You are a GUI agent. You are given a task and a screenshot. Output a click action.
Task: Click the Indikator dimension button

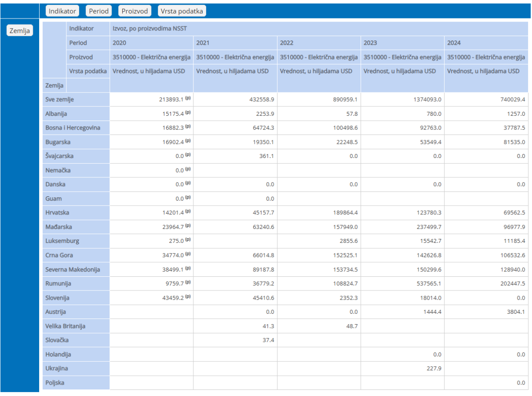(x=62, y=11)
